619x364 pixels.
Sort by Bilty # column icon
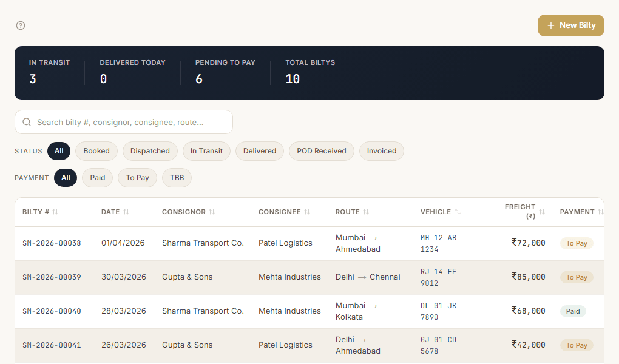[55, 212]
